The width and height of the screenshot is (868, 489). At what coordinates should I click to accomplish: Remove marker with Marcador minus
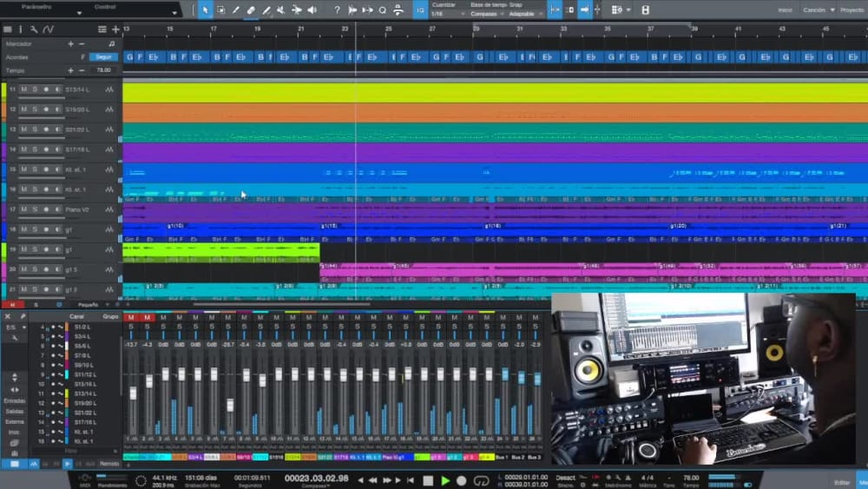(82, 43)
